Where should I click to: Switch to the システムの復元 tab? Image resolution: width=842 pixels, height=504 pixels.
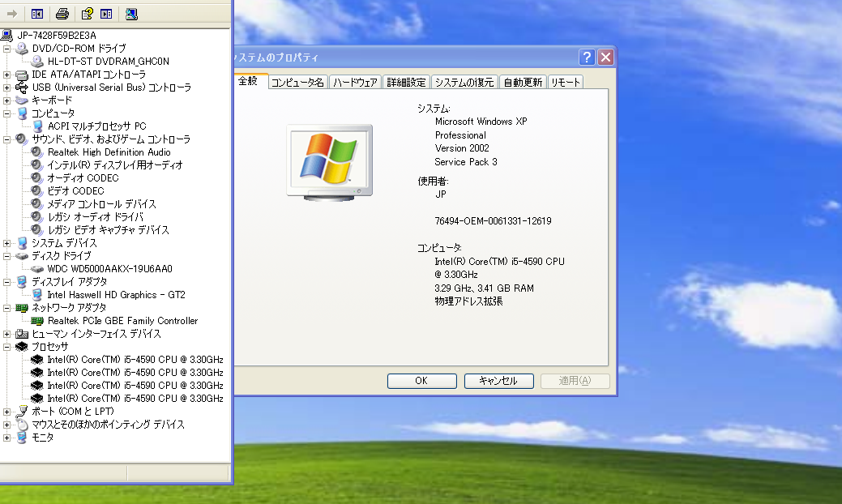pos(464,82)
